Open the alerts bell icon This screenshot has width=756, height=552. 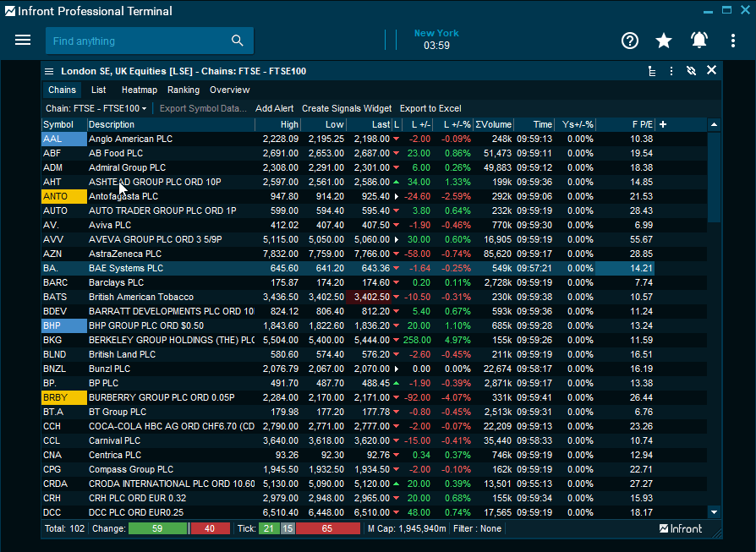tap(699, 41)
